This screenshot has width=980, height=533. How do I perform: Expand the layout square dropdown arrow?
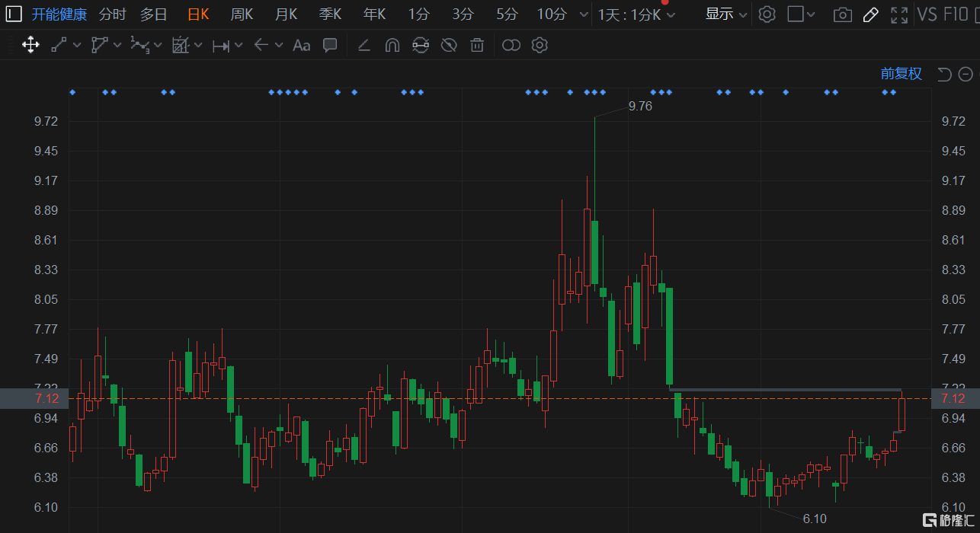pyautogui.click(x=811, y=14)
